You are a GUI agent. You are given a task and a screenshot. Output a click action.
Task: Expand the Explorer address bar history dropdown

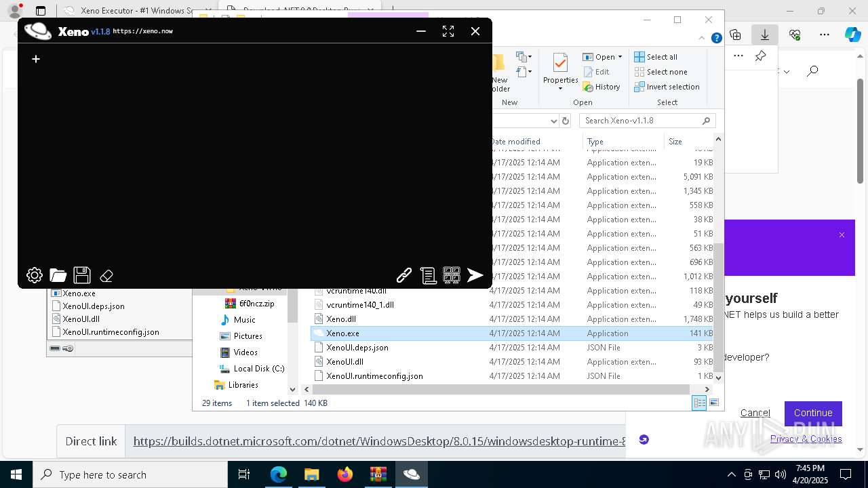pos(553,121)
